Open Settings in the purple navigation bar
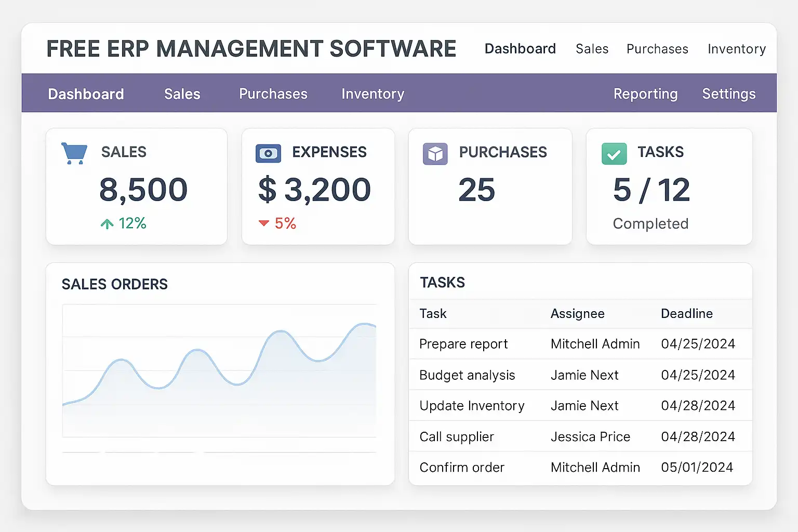The width and height of the screenshot is (798, 532). (728, 94)
